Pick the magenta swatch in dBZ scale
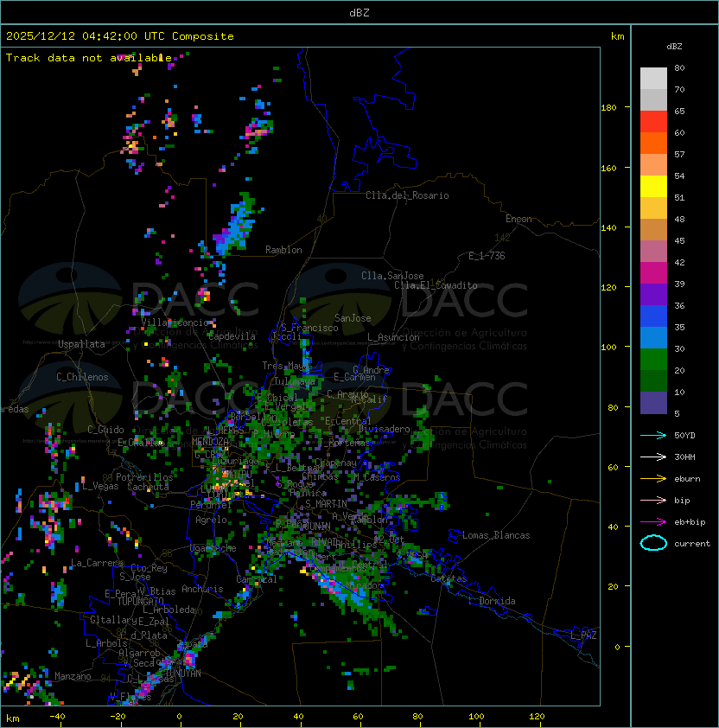Viewport: 719px width, 728px height. pyautogui.click(x=653, y=273)
